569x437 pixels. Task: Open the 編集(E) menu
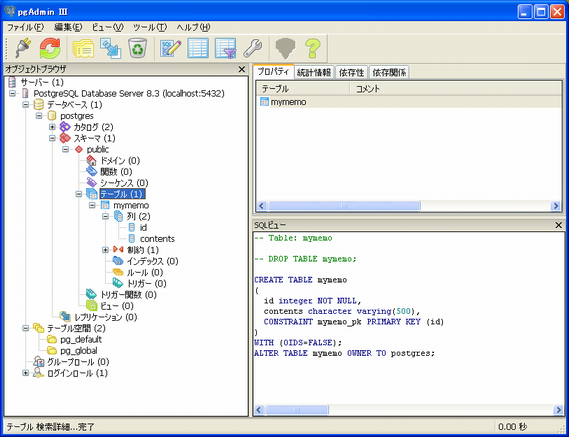(x=68, y=27)
